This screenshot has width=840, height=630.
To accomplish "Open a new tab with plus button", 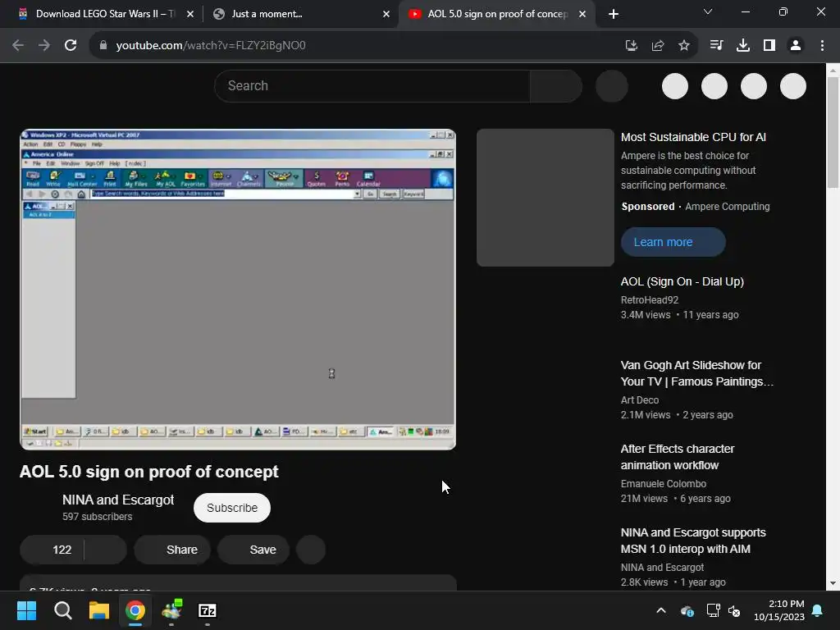I will point(614,14).
